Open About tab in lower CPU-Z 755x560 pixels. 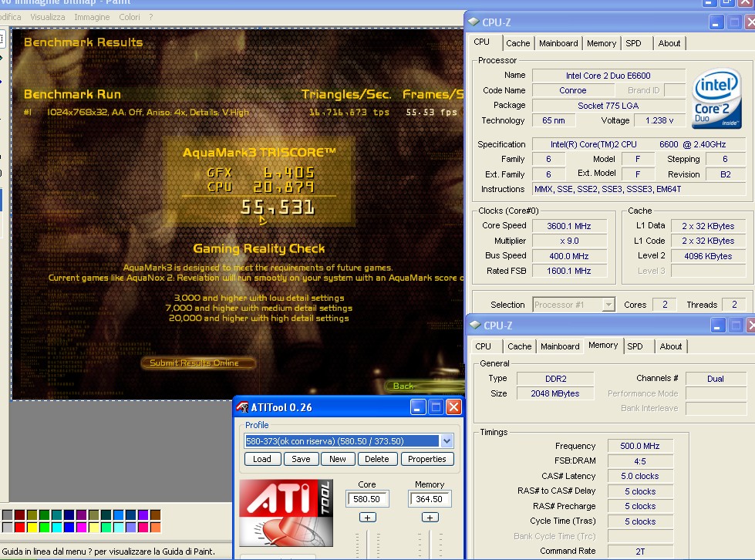pos(671,346)
